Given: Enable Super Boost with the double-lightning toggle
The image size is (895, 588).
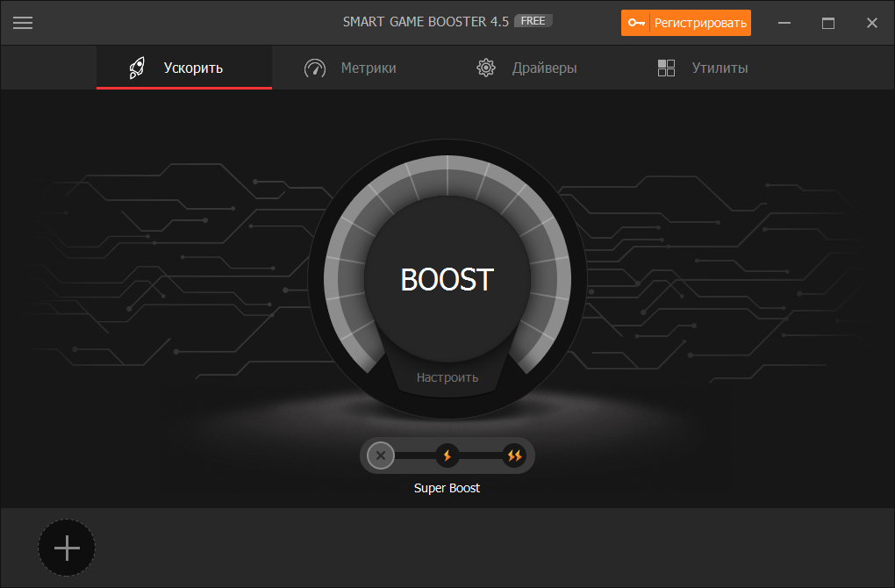Looking at the screenshot, I should pyautogui.click(x=515, y=455).
